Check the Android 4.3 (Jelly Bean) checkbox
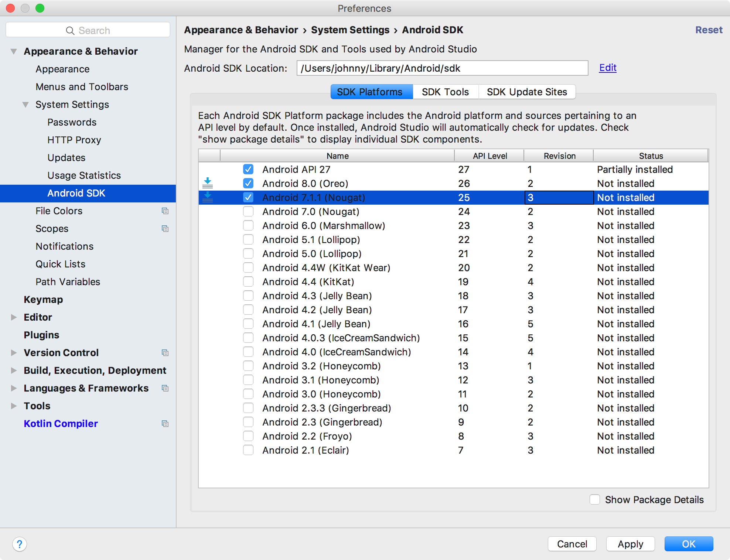This screenshot has width=730, height=560. click(x=248, y=296)
